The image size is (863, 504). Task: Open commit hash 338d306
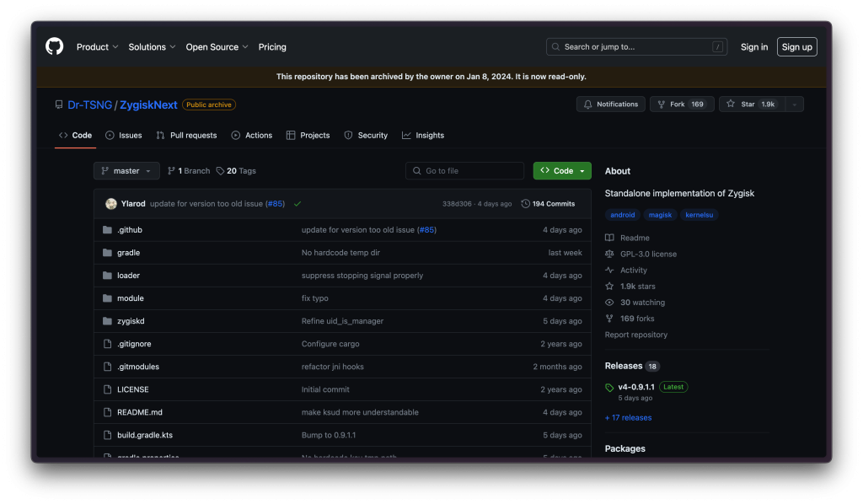[x=457, y=204]
